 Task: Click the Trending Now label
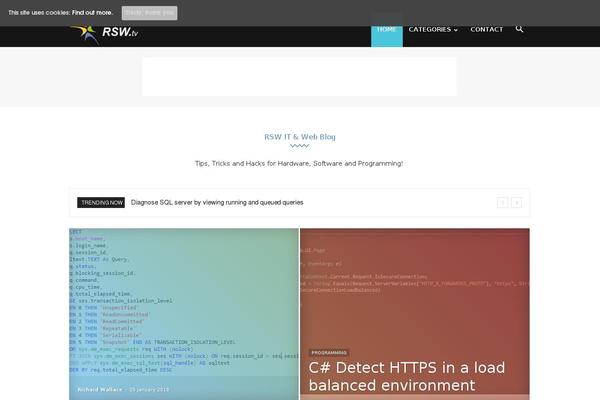101,202
